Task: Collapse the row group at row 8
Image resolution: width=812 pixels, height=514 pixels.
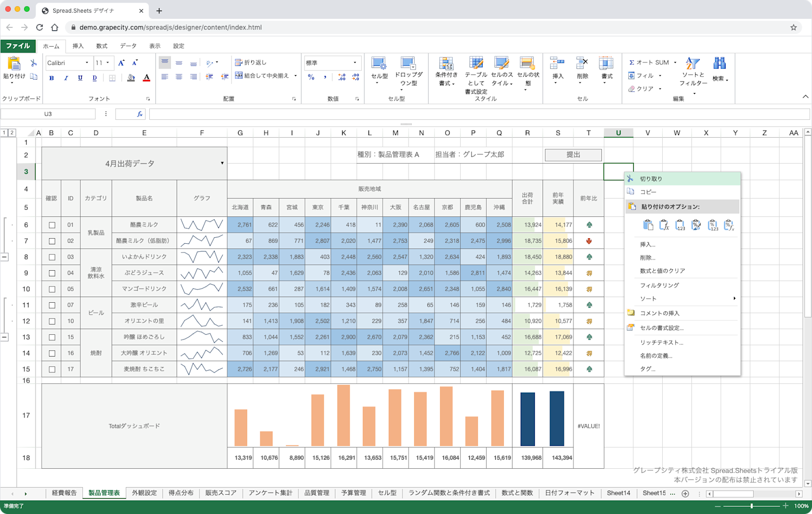Action: click(x=5, y=258)
